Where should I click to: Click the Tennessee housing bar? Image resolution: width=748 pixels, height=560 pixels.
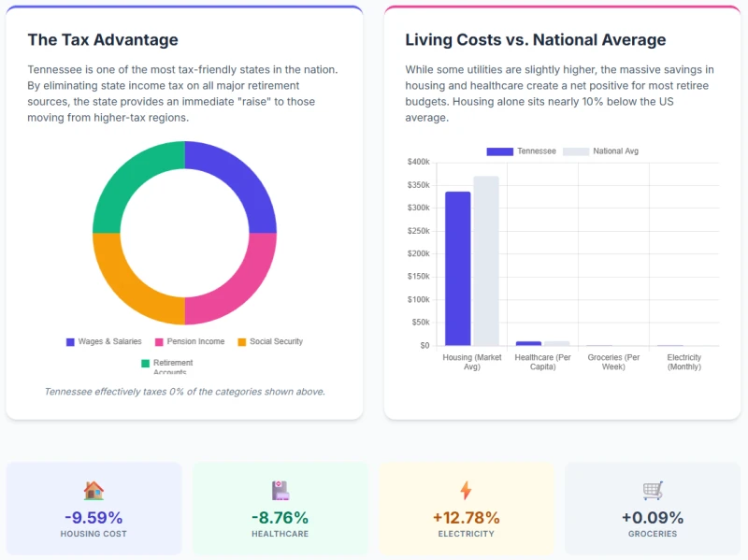pos(458,268)
